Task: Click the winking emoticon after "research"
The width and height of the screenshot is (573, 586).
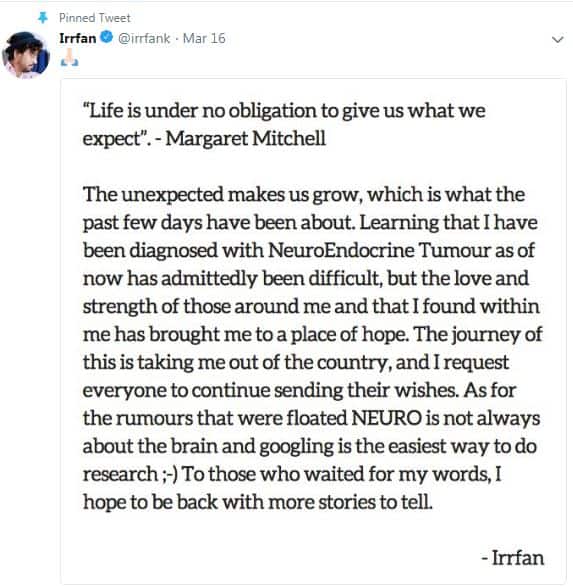Action: pyautogui.click(x=170, y=474)
